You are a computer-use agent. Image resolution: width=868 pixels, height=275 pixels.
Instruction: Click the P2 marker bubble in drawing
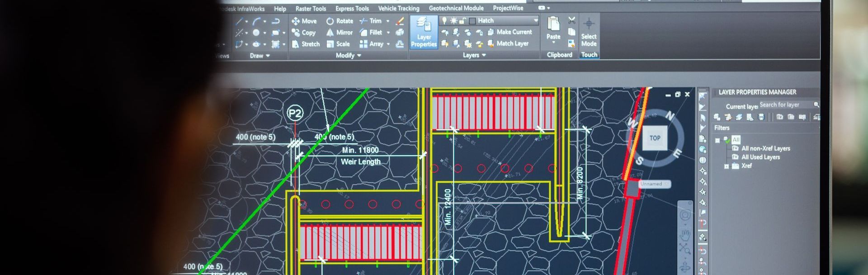tap(295, 113)
